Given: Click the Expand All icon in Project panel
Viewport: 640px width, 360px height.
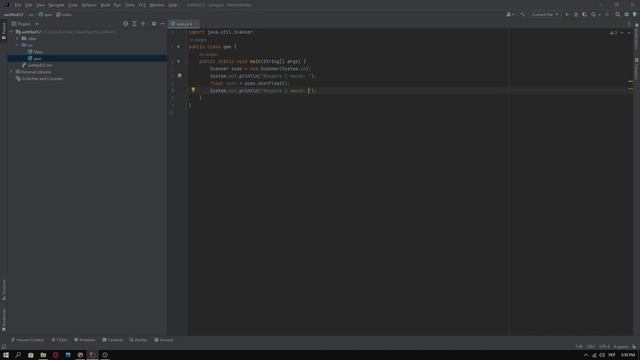Looking at the screenshot, I should tap(134, 24).
